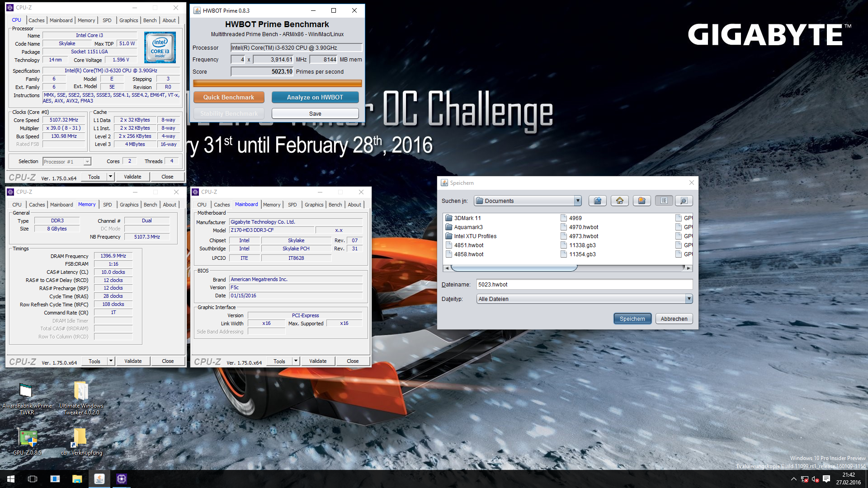Open Tools dropdown arrow in Mainboard CPU-Z window
This screenshot has height=488, width=868.
point(296,361)
